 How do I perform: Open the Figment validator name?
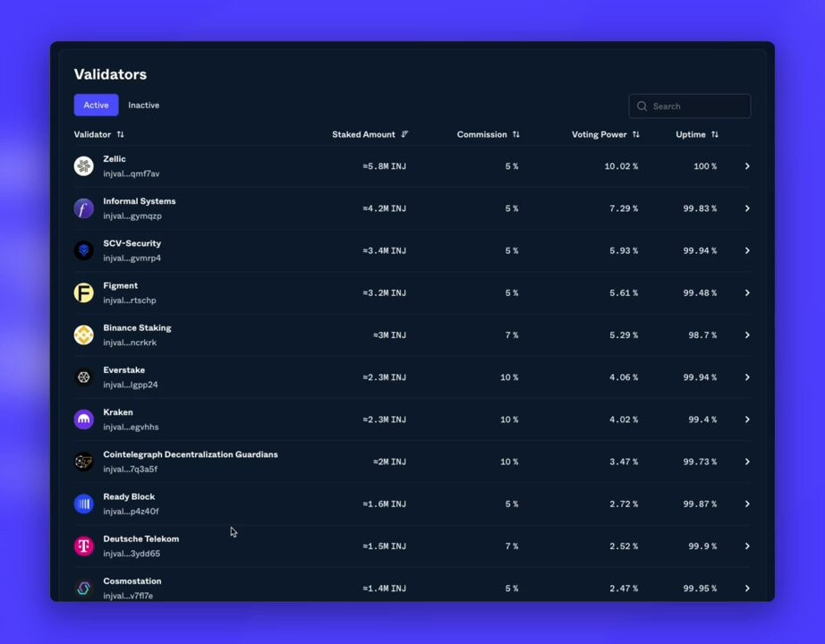(x=121, y=285)
